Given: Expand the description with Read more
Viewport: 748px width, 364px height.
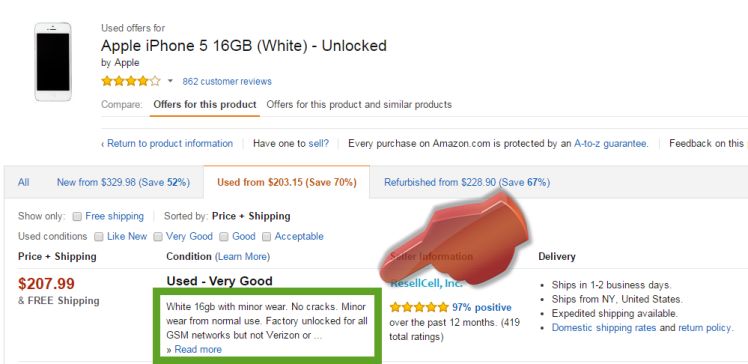Looking at the screenshot, I should click(x=197, y=349).
